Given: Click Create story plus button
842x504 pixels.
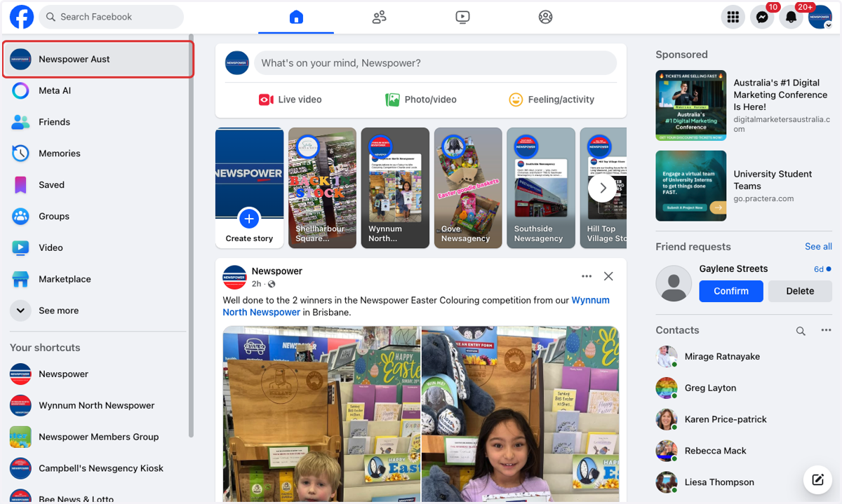Looking at the screenshot, I should pyautogui.click(x=249, y=219).
